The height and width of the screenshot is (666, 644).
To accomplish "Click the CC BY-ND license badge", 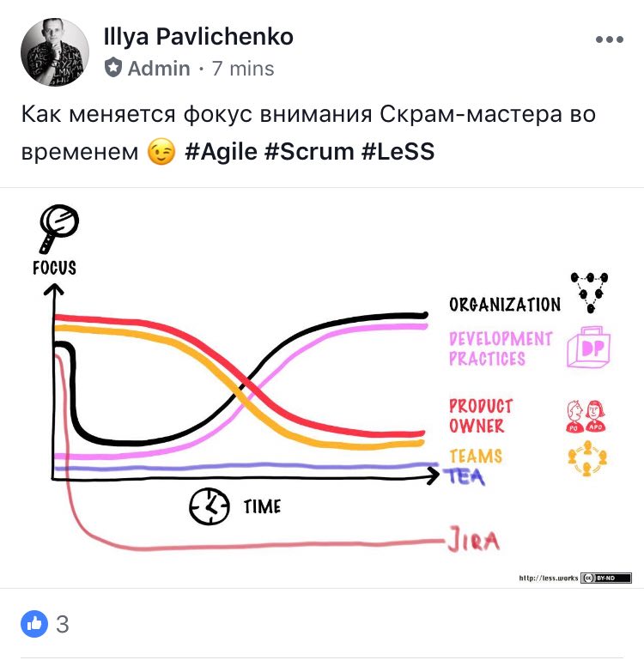I will (606, 578).
